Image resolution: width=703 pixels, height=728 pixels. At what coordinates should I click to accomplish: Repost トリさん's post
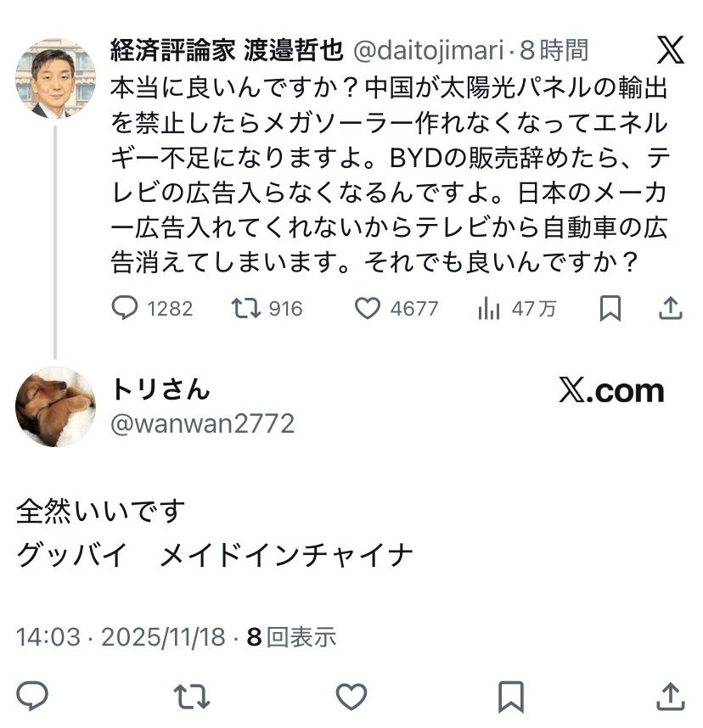click(x=192, y=696)
